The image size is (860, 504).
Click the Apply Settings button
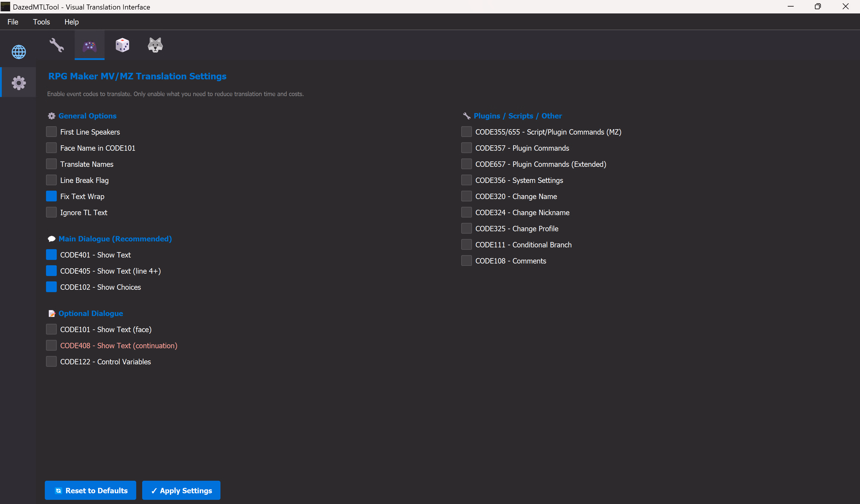click(181, 490)
